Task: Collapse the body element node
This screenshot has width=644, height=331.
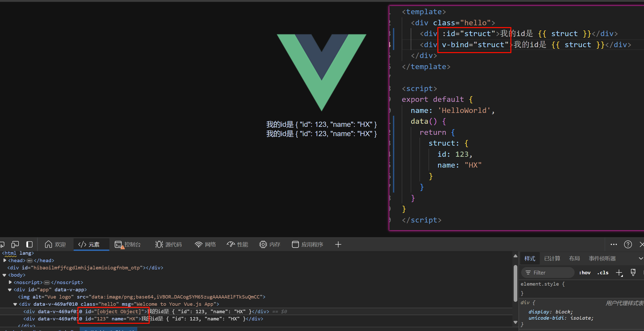Action: [4, 275]
